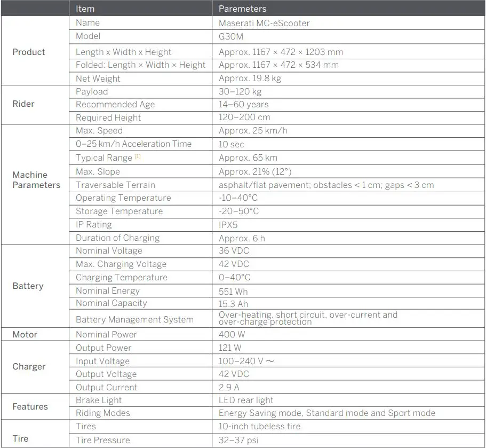Screen dimensions: 486x448
Task: Select the Product row group label
Action: click(x=28, y=52)
